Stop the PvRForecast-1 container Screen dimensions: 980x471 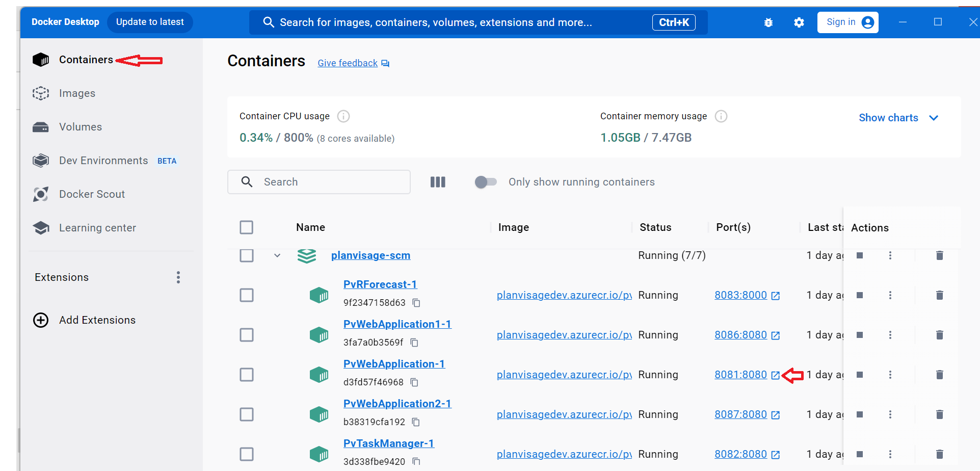pyautogui.click(x=860, y=295)
